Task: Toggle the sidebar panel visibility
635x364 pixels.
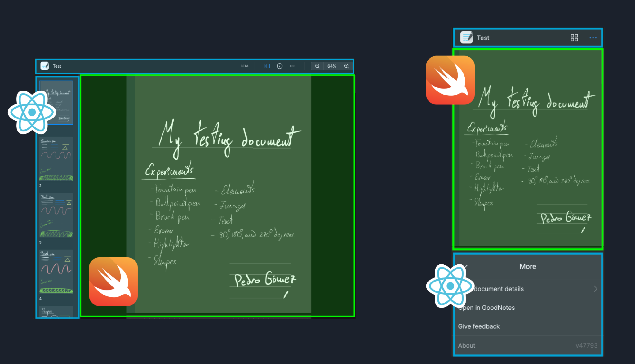Action: coord(266,66)
